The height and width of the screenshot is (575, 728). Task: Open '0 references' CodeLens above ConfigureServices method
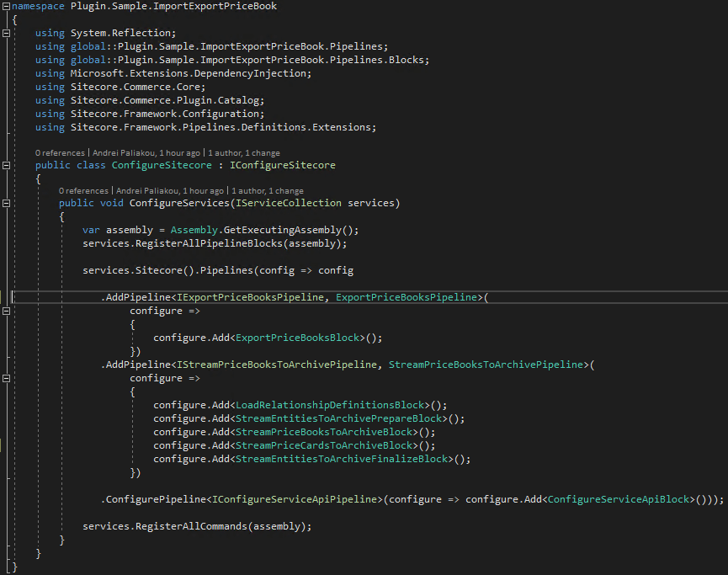point(83,191)
